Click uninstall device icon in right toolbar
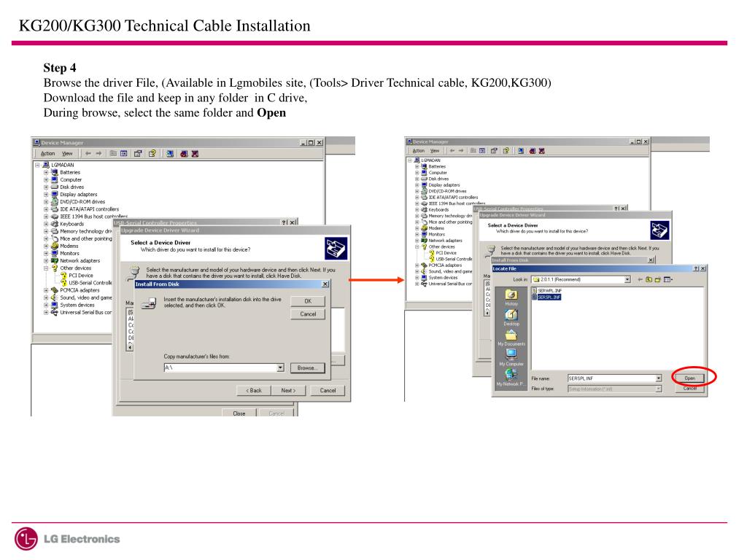This screenshot has height=560, width=747. [542, 150]
